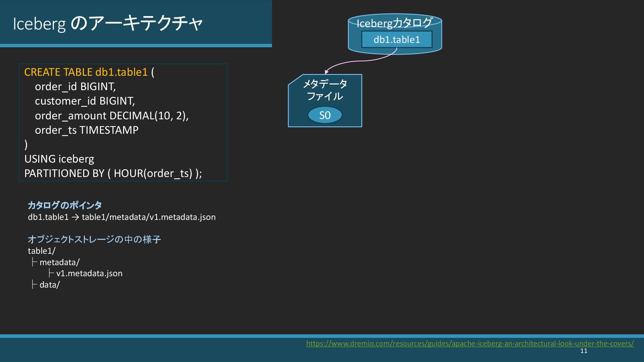Image resolution: width=644 pixels, height=362 pixels.
Task: Click the オブジェクトストレージの中の様子 heading
Action: 94,239
